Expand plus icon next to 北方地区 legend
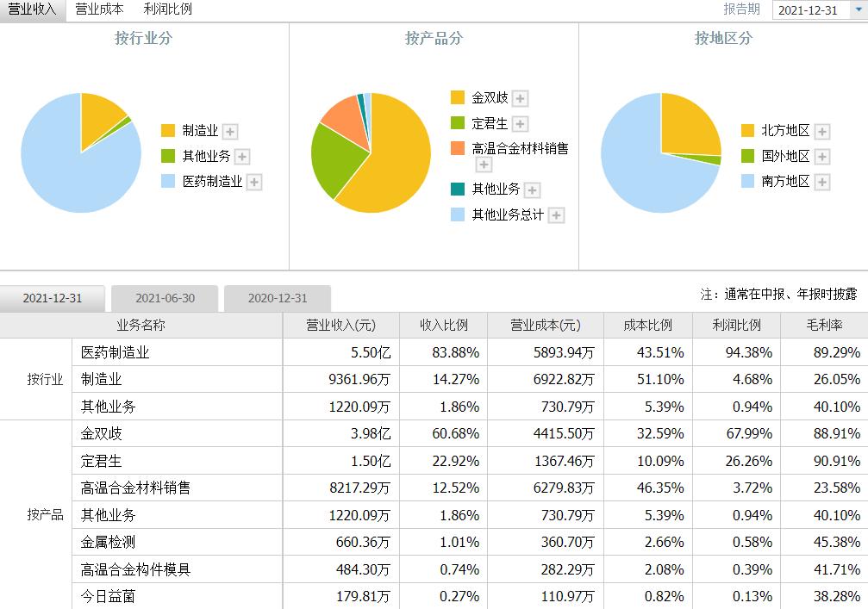868x609 pixels. 821,132
